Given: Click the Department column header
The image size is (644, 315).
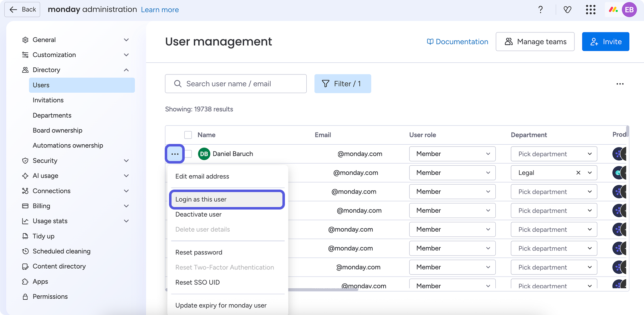Looking at the screenshot, I should 529,135.
